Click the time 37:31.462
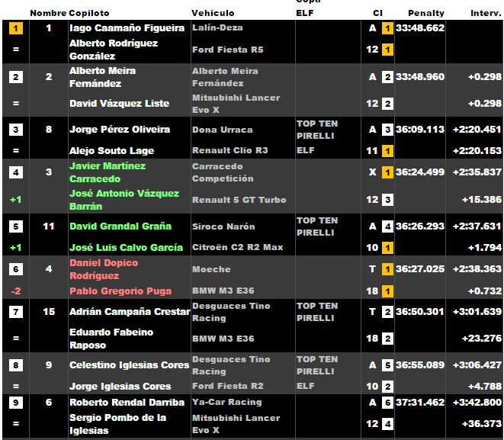Viewport: 504px width, 440px height. pyautogui.click(x=420, y=402)
